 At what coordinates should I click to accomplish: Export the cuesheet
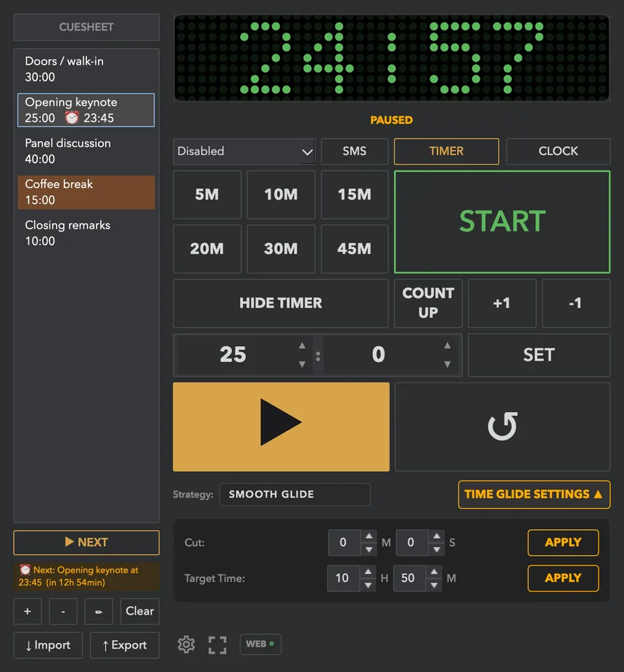pos(125,645)
